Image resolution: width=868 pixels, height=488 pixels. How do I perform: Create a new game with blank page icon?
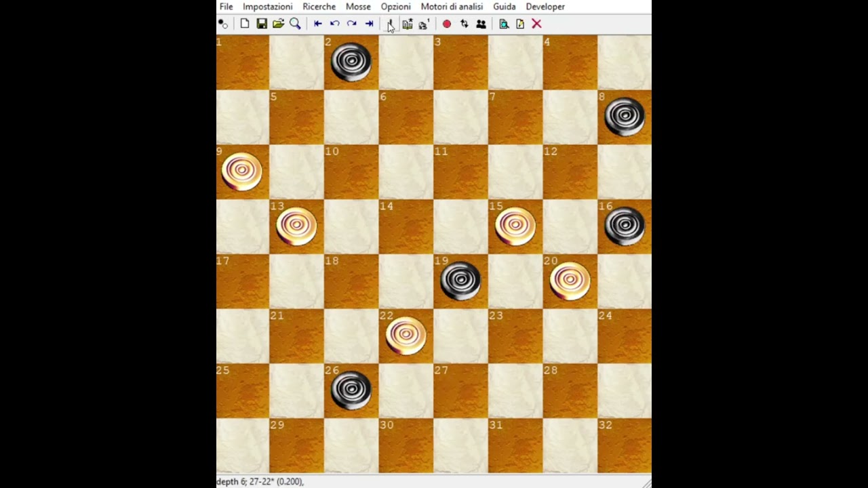(x=245, y=24)
